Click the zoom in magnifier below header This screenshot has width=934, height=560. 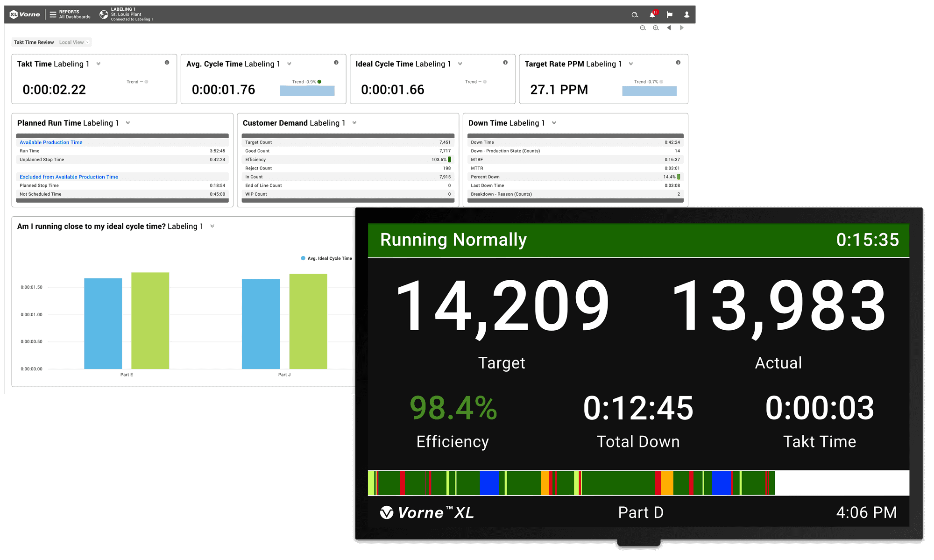(656, 28)
